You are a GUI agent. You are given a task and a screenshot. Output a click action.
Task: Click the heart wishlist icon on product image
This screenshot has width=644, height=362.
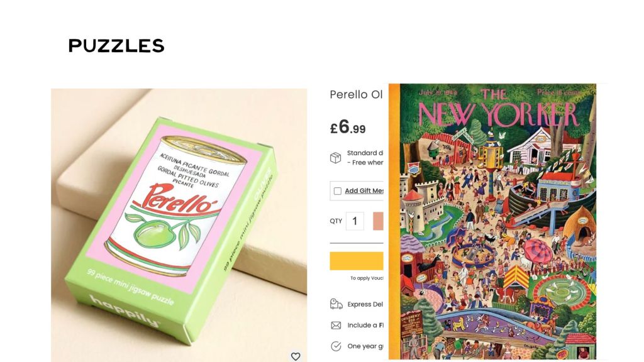(296, 356)
